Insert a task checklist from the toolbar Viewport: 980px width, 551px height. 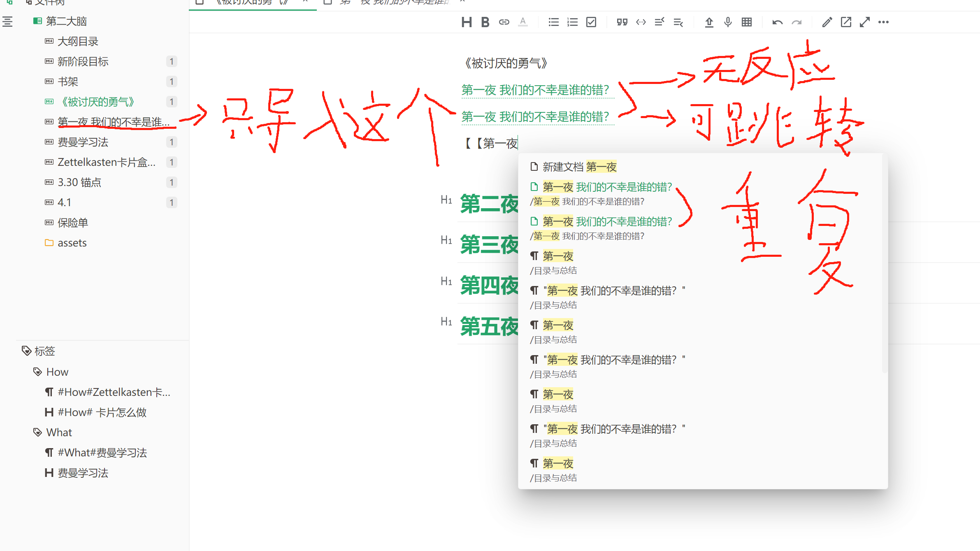(591, 22)
